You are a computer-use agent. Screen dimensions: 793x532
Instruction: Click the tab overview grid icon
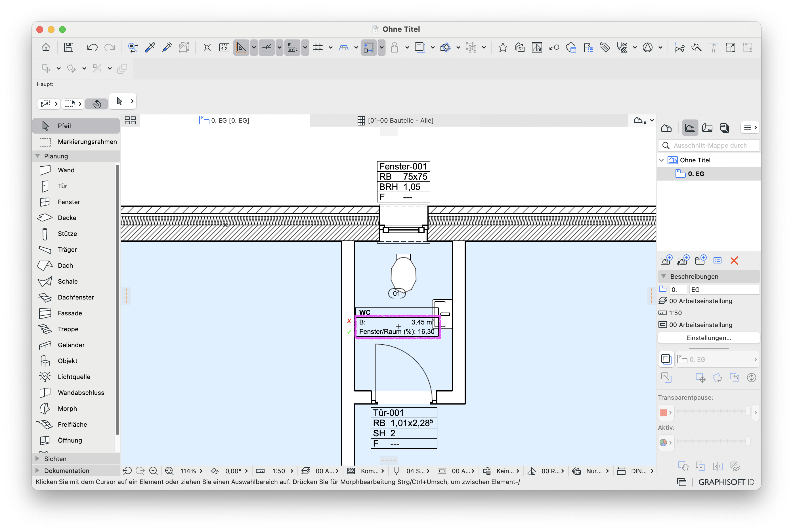tap(130, 120)
